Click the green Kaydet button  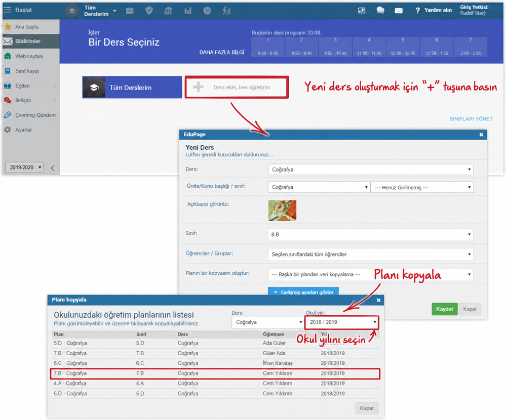click(444, 309)
